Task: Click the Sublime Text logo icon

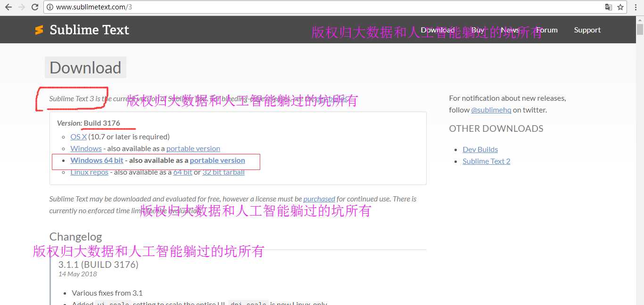Action: coord(39,30)
